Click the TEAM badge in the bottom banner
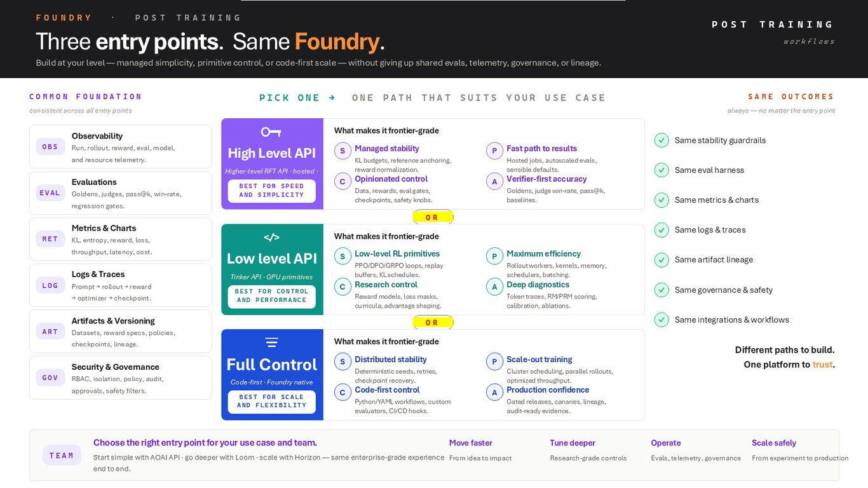The image size is (868, 488). pyautogui.click(x=62, y=456)
